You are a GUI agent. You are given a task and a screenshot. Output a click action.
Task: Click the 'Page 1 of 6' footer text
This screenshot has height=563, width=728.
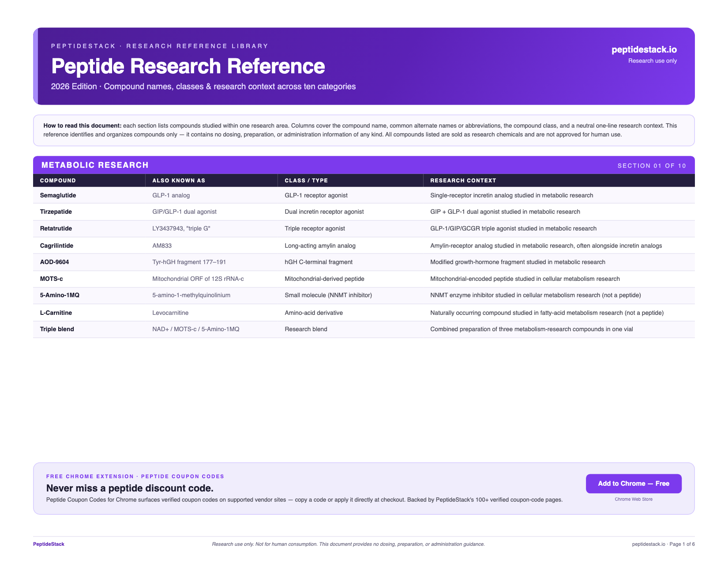click(682, 544)
